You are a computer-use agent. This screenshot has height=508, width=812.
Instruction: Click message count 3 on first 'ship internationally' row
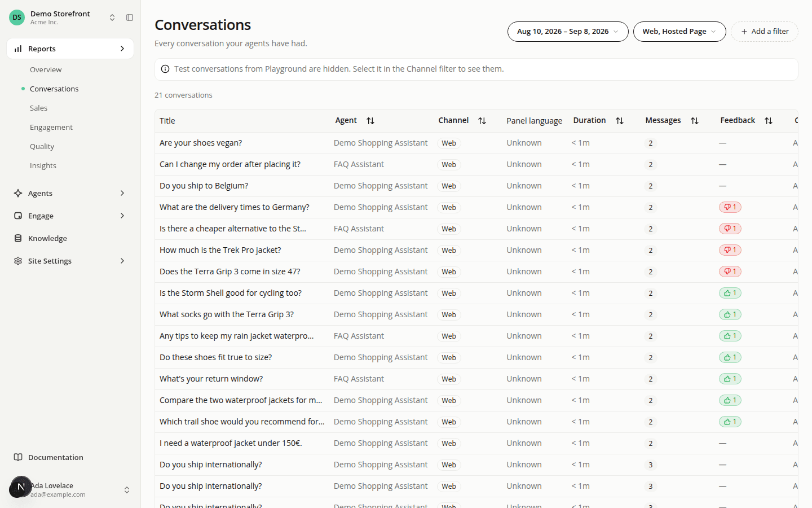[x=651, y=465]
